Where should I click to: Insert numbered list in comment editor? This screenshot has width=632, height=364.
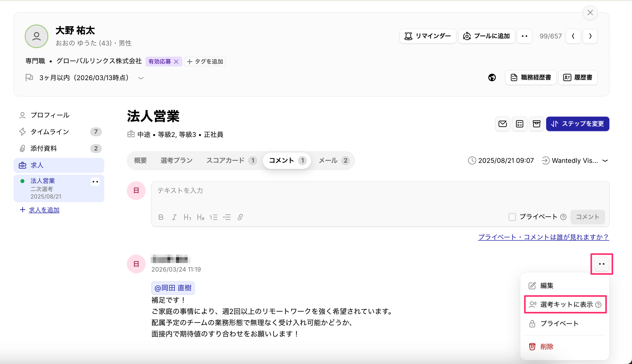(x=214, y=217)
